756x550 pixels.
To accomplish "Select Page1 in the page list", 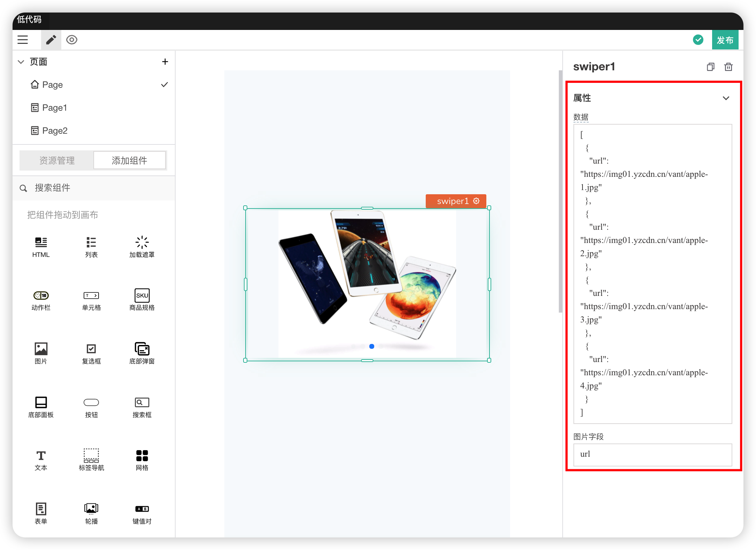I will pyautogui.click(x=54, y=108).
